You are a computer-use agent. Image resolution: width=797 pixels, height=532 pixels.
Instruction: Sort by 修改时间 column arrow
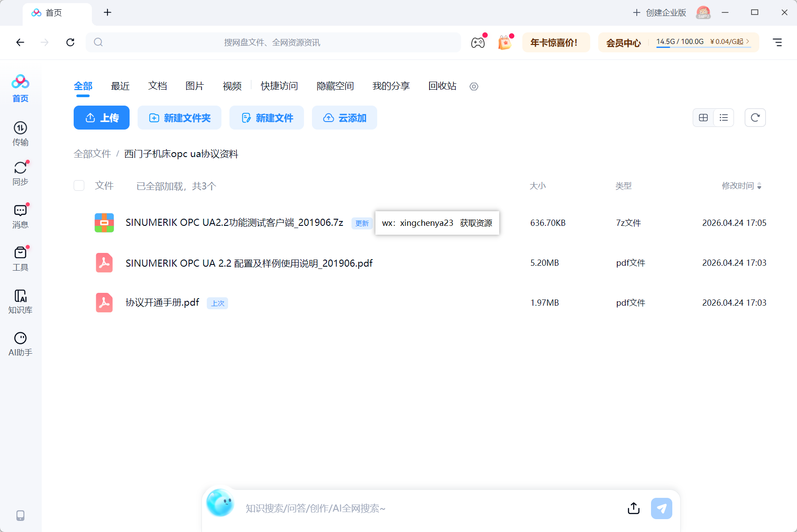pyautogui.click(x=759, y=186)
